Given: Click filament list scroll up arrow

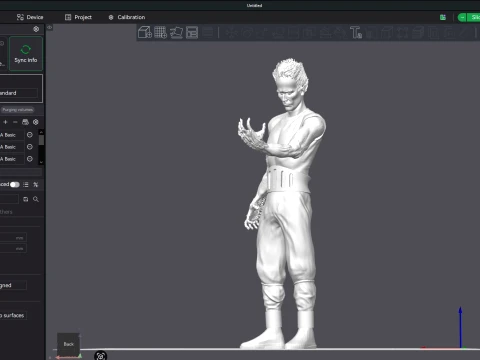Looking at the screenshot, I should point(41,132).
